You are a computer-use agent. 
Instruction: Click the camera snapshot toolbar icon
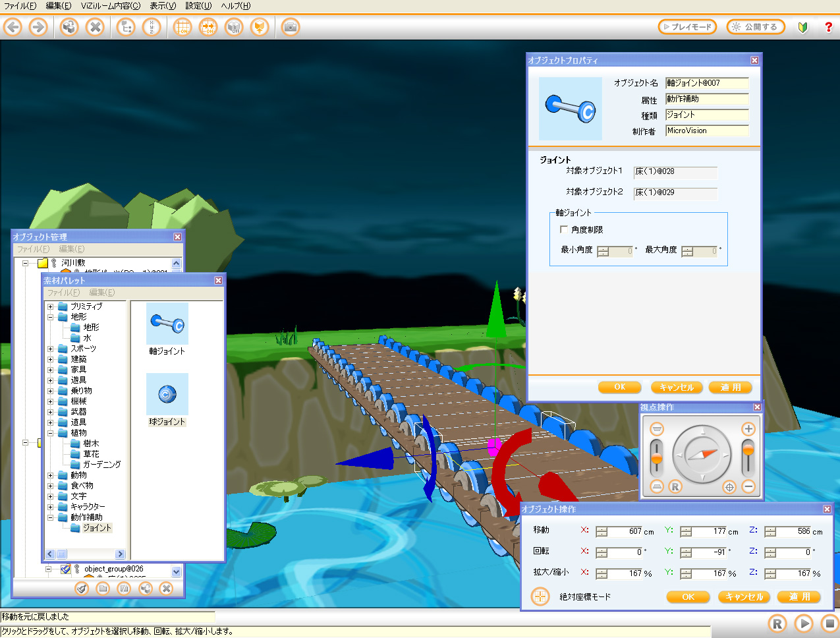click(291, 27)
